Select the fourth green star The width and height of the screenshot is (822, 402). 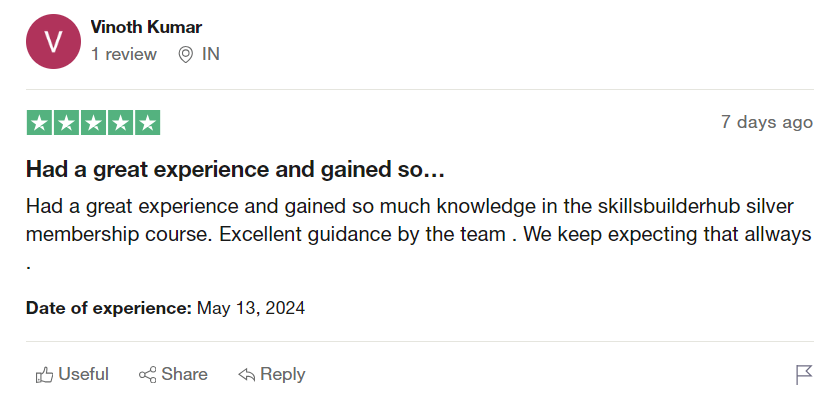pyautogui.click(x=121, y=123)
